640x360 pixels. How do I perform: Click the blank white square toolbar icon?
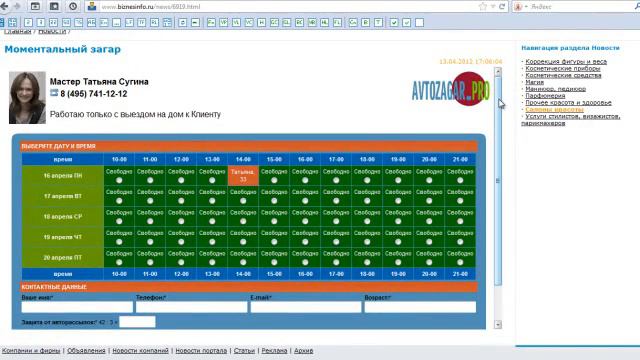(x=419, y=22)
